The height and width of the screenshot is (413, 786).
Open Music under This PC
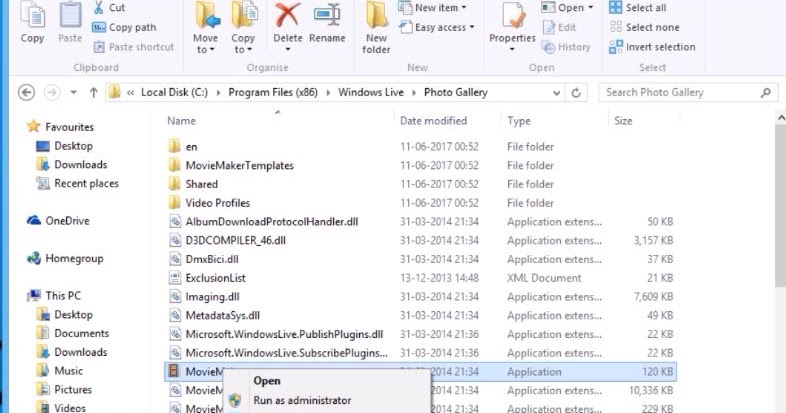point(60,371)
